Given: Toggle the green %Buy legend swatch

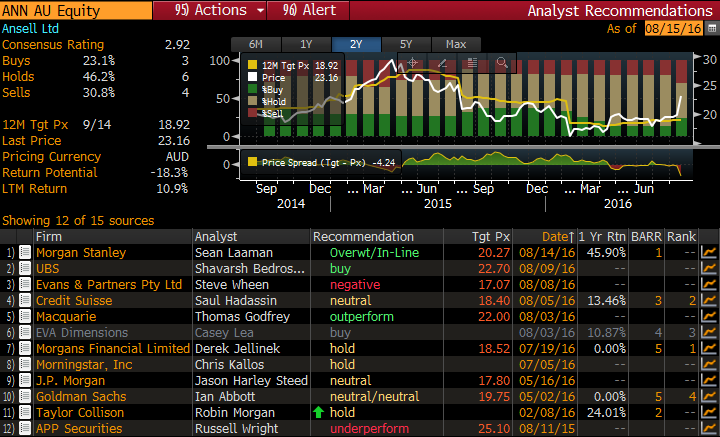Looking at the screenshot, I should (253, 90).
